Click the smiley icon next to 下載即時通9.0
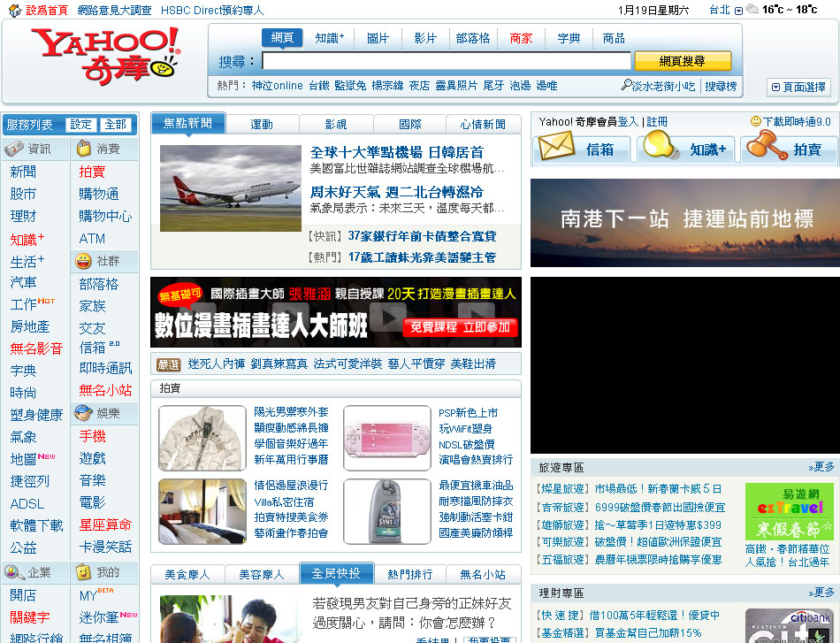The width and height of the screenshot is (840, 643). click(x=755, y=121)
